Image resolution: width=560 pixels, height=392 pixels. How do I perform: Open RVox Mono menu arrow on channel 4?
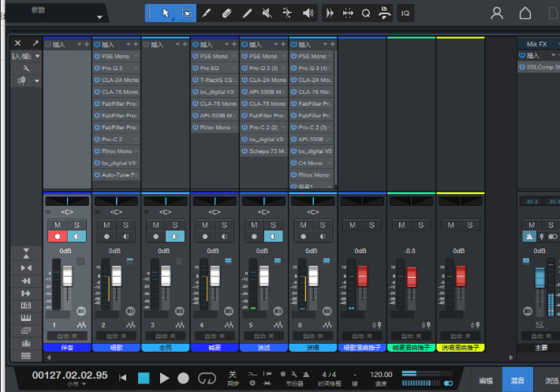[234, 128]
